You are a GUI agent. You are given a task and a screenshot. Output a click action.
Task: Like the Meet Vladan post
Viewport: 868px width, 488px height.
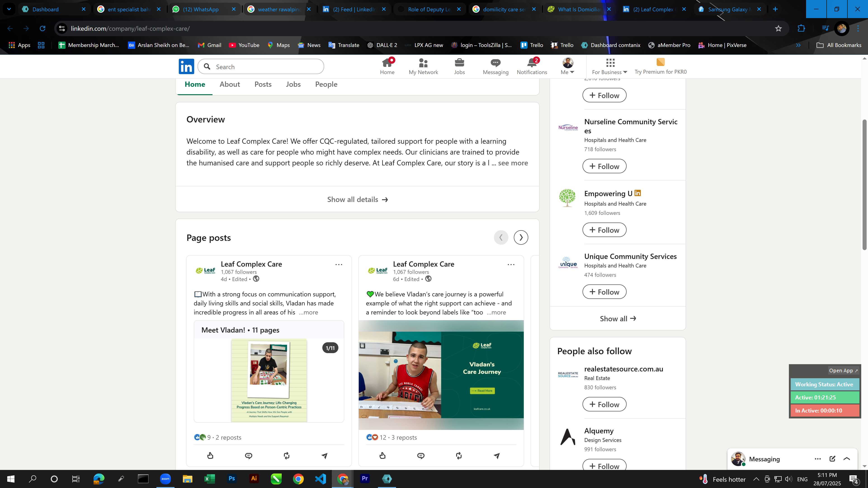coord(210,456)
